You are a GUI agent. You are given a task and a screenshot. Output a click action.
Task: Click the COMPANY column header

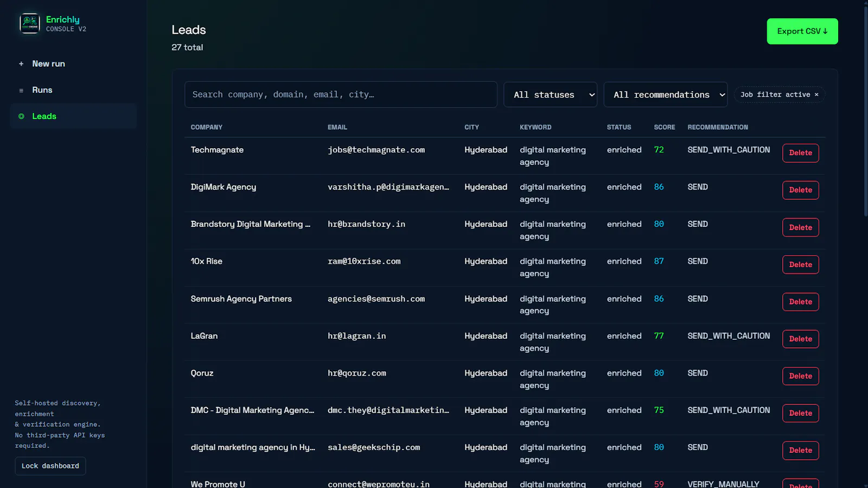coord(207,127)
